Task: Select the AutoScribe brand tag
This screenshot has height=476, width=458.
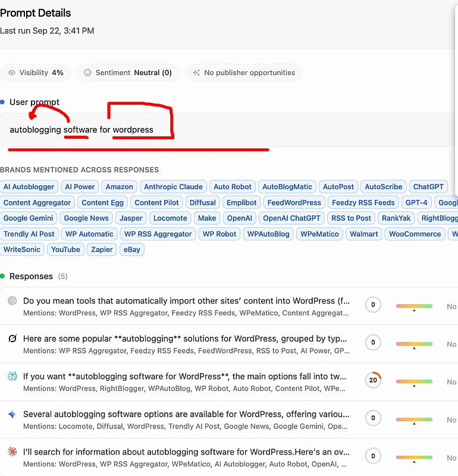Action: [383, 187]
